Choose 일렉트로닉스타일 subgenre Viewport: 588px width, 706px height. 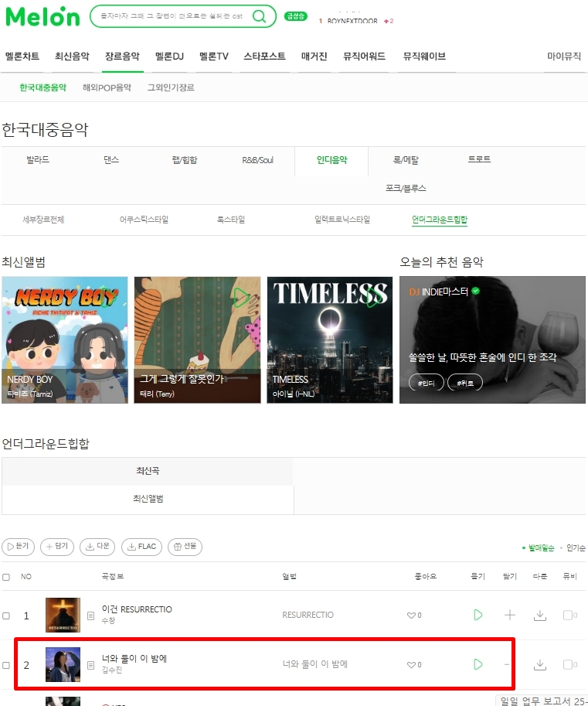point(342,220)
